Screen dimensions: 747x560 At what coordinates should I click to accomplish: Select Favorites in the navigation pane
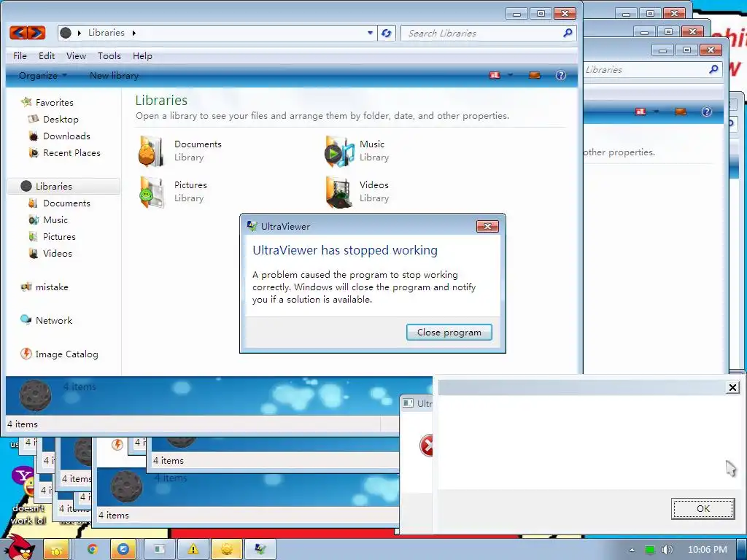coord(54,102)
